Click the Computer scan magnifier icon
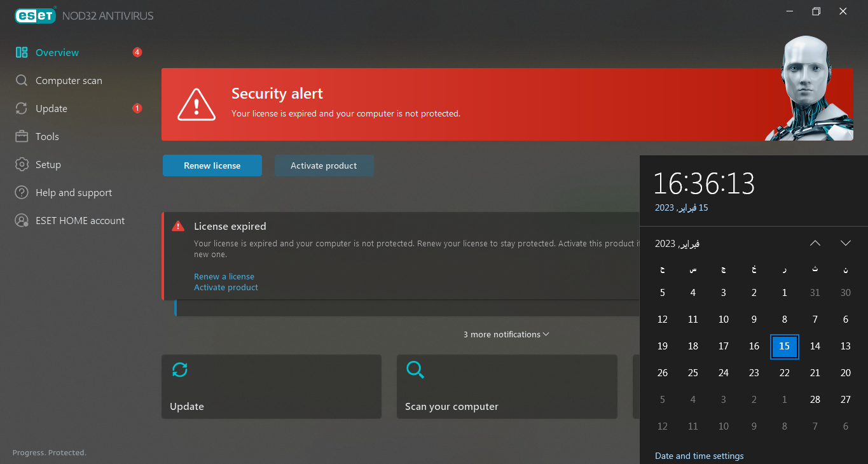The height and width of the screenshot is (464, 868). pyautogui.click(x=22, y=81)
